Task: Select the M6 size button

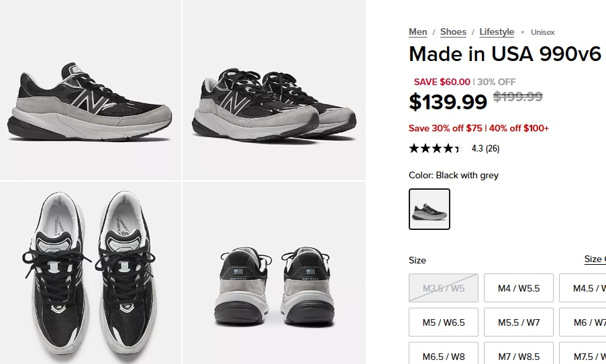Action: [x=583, y=322]
